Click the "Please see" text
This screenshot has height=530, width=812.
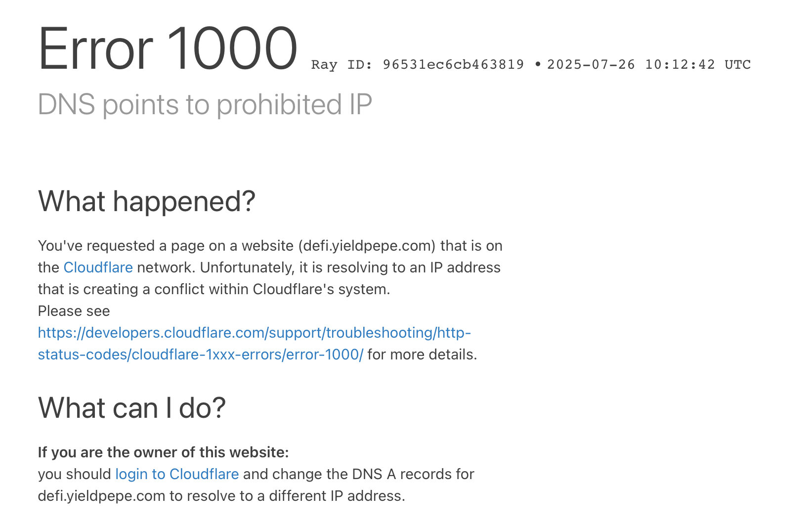pyautogui.click(x=74, y=311)
